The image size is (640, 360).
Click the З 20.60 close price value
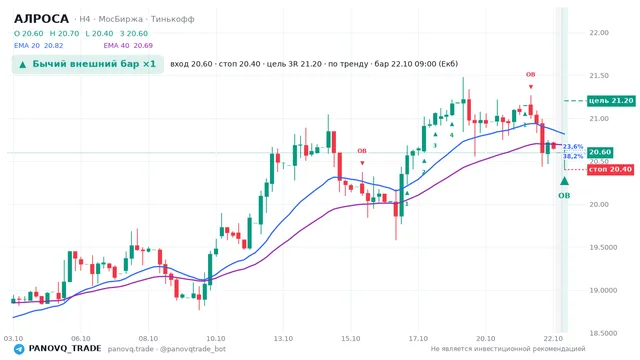tap(134, 33)
